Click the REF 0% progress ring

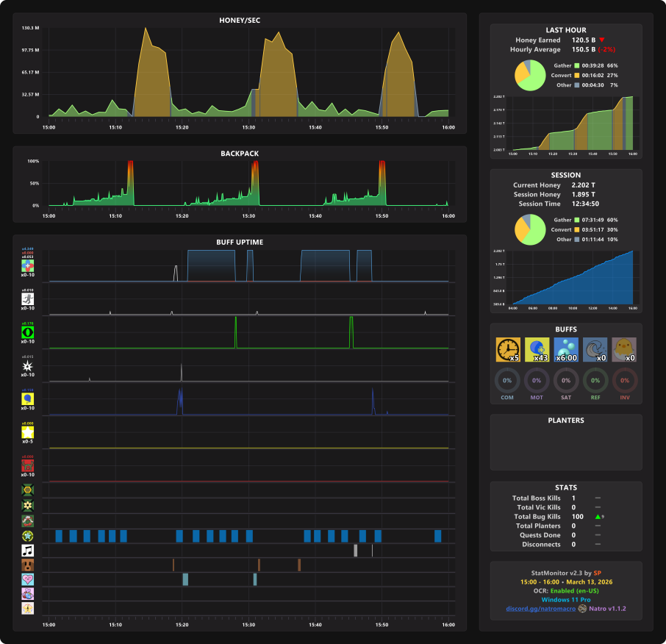click(x=595, y=381)
